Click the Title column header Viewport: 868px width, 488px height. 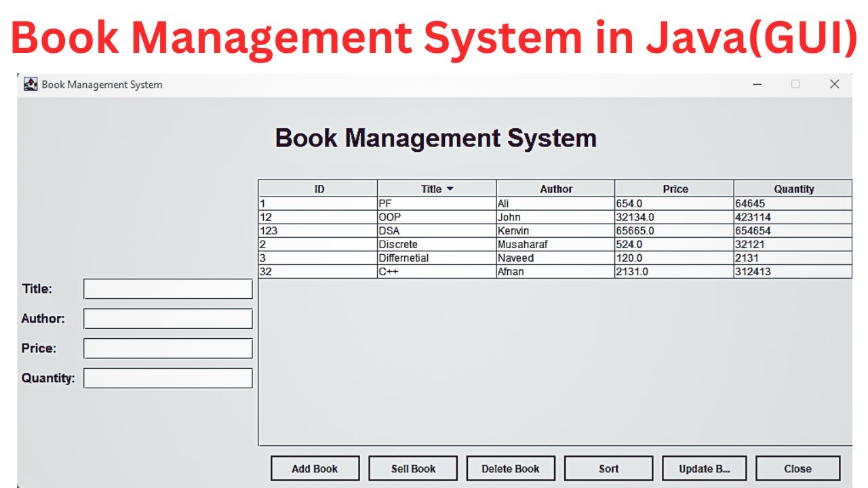click(x=437, y=188)
